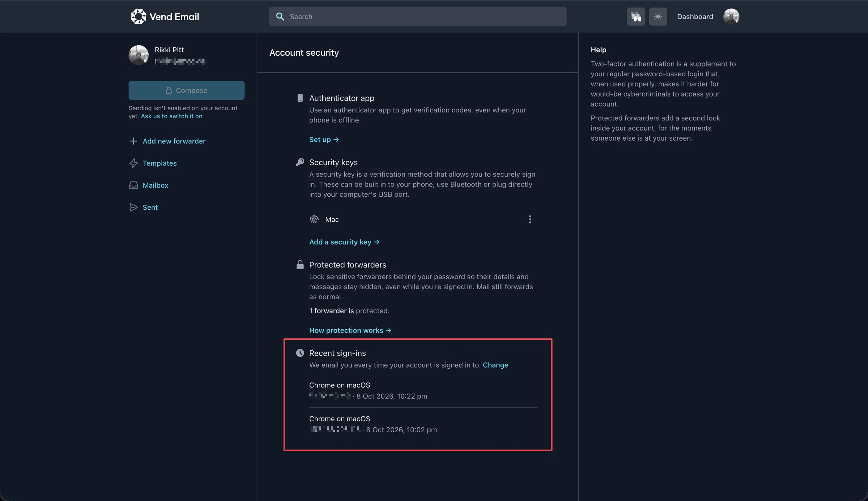The image size is (868, 501).
Task: Open Add new forwarder
Action: [x=174, y=141]
